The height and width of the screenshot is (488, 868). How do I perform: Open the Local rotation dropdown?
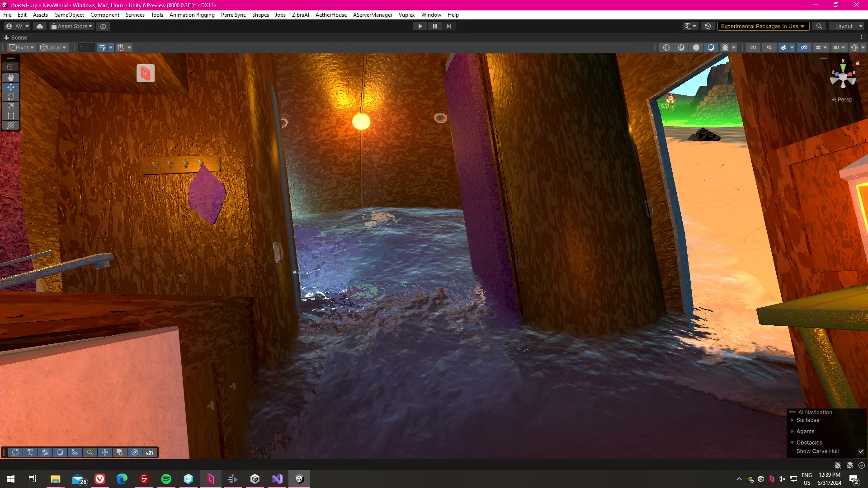[x=53, y=47]
